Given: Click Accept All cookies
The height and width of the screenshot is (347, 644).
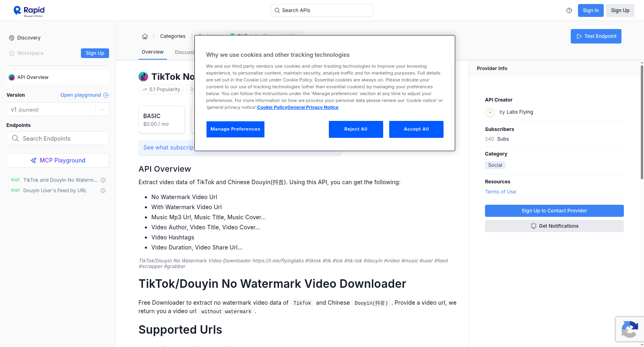Looking at the screenshot, I should (416, 129).
